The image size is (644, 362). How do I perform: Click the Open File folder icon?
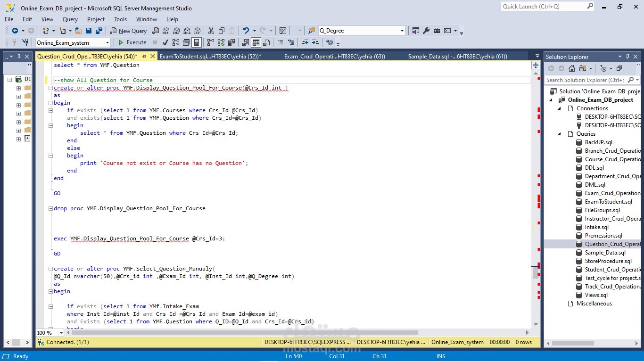click(x=78, y=31)
